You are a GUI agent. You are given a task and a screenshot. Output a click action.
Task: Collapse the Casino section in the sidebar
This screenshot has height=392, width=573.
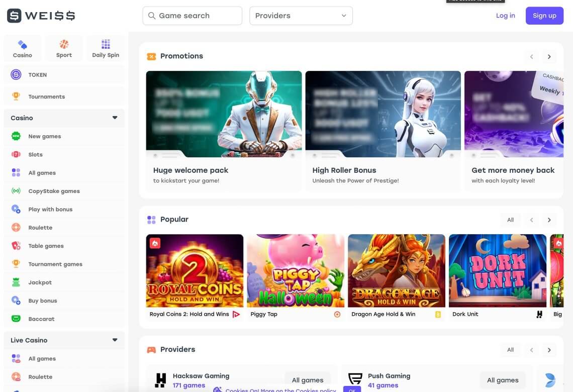point(115,118)
